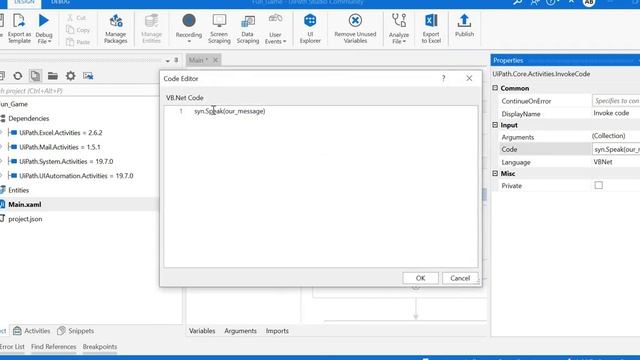Open Recording dropdown arrow
Viewport: 640px width, 360px height.
point(189,41)
